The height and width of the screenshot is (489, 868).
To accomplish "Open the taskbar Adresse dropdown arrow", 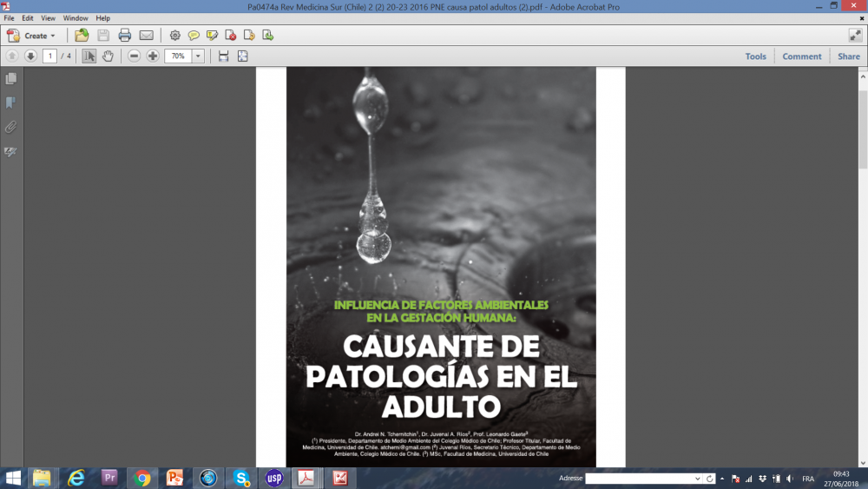I will click(x=697, y=479).
